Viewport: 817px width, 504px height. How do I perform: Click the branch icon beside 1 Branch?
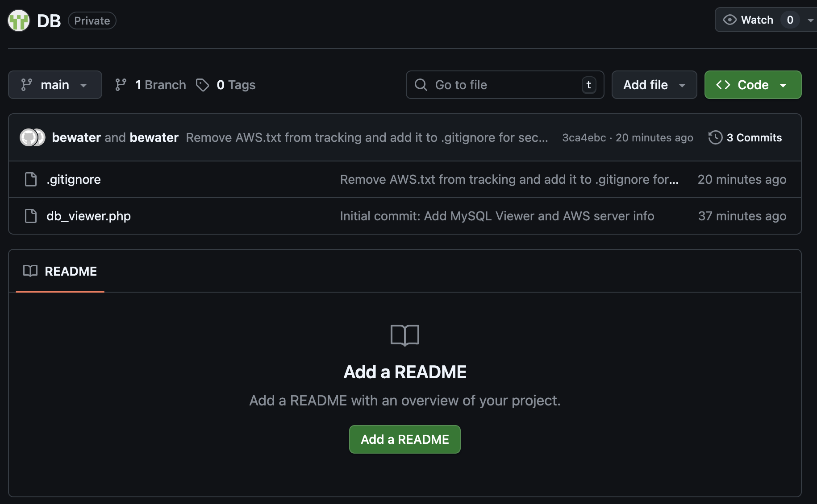(121, 85)
